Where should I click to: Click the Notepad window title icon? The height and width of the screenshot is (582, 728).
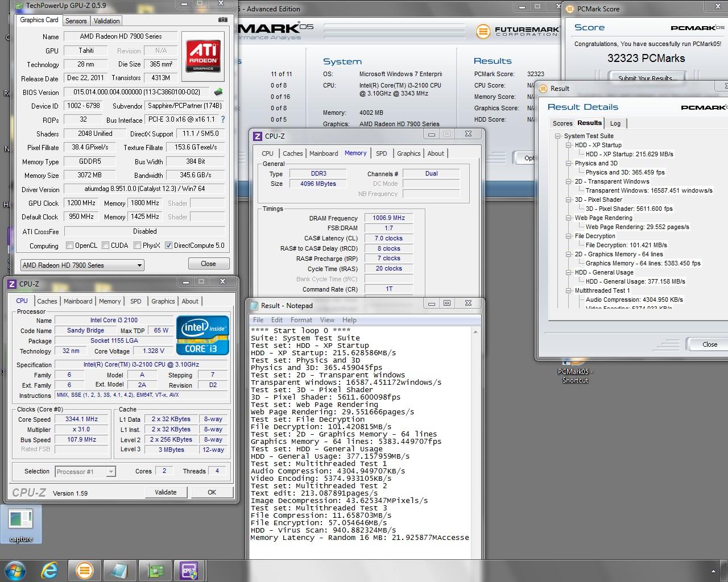pyautogui.click(x=254, y=305)
